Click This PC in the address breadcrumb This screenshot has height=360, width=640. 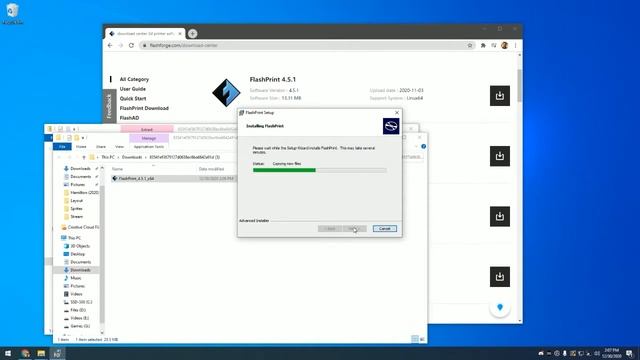108,157
